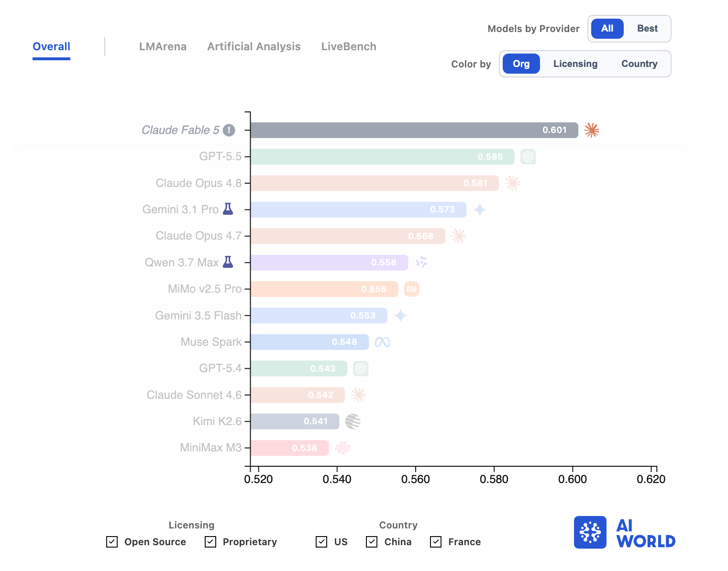The width and height of the screenshot is (728, 571).
Task: Click the Anthropic logo beside Claude Sonnet 4.6 bar
Action: coord(358,395)
